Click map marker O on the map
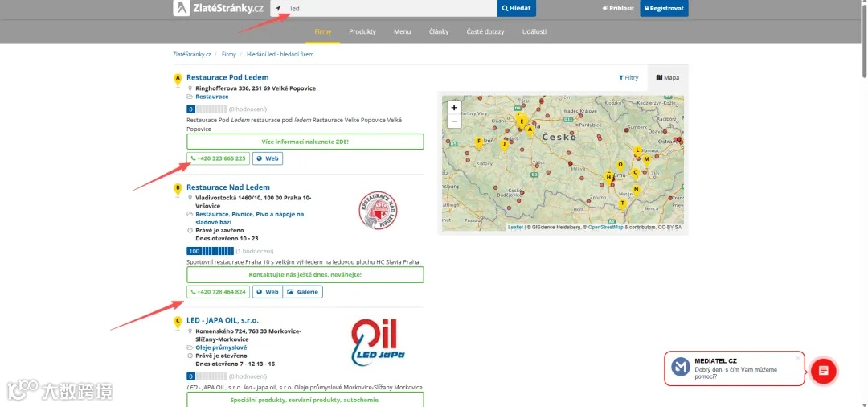The image size is (868, 407). pos(620,166)
